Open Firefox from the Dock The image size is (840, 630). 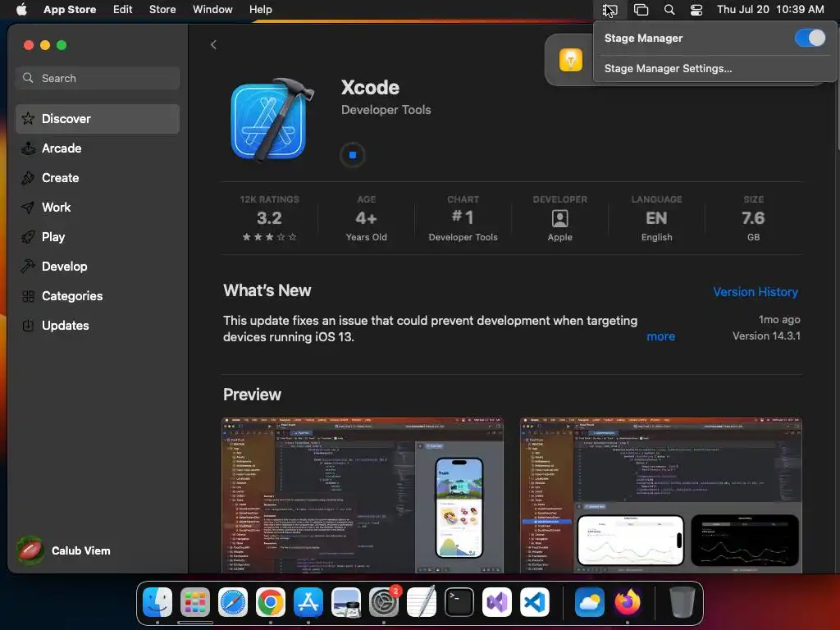pos(628,602)
